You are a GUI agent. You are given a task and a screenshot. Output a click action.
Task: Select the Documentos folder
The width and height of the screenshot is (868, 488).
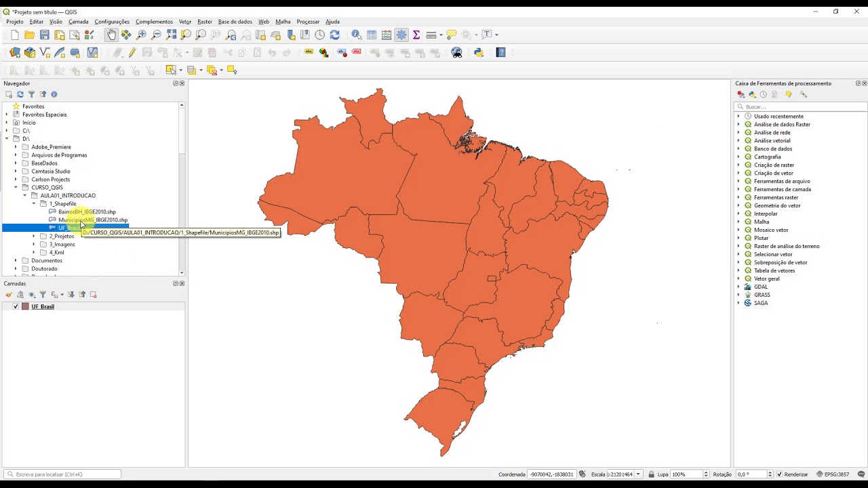click(47, 261)
